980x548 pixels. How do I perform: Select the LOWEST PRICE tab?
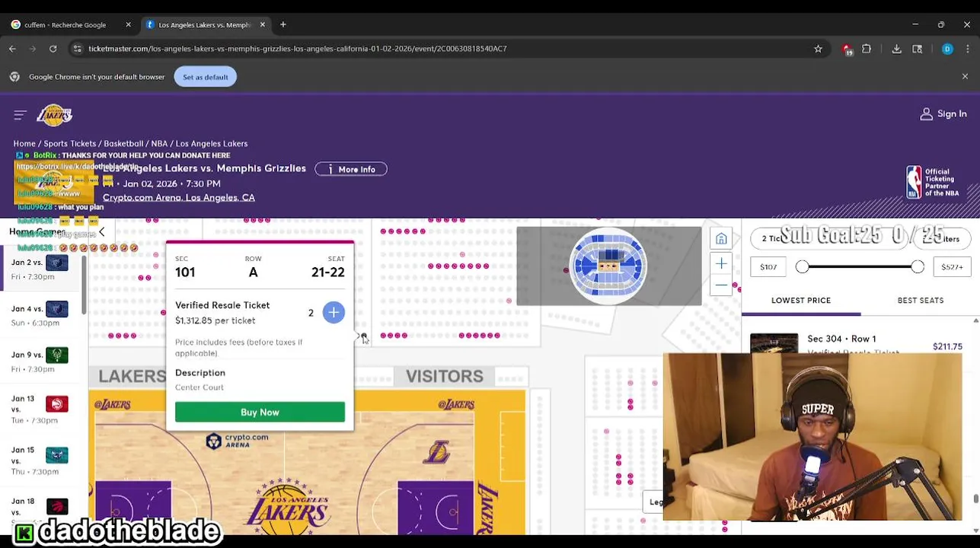point(801,301)
